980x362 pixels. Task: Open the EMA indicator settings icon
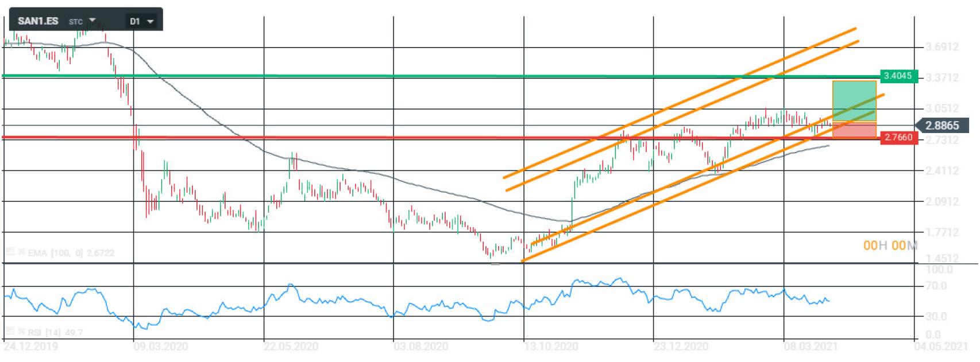9,252
